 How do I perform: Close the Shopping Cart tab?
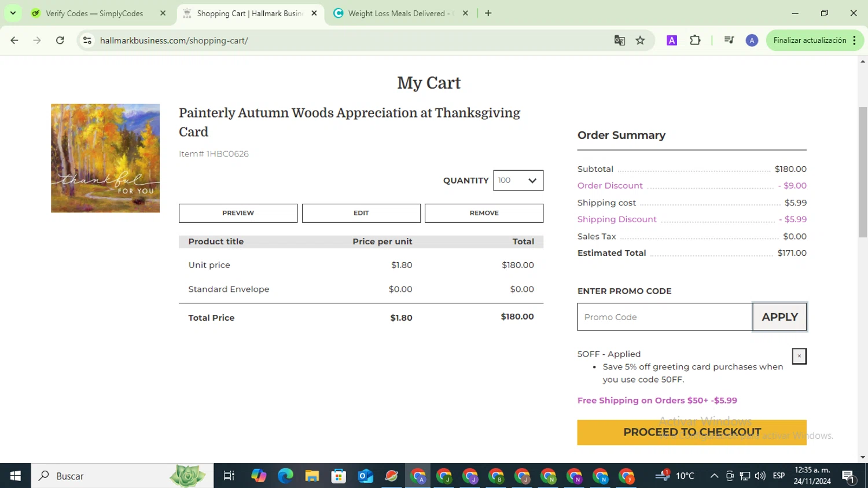(314, 13)
